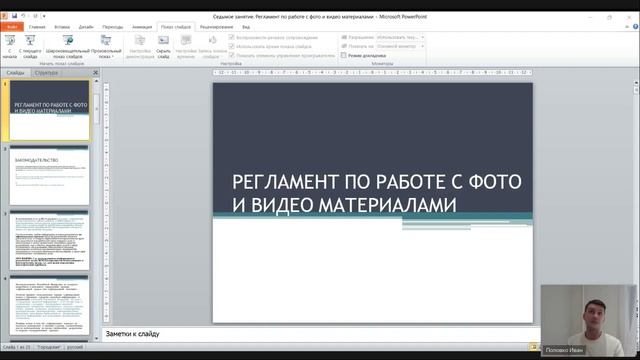Switch to the Анимация ribbon tab
This screenshot has height=360, width=640.
pyautogui.click(x=142, y=27)
